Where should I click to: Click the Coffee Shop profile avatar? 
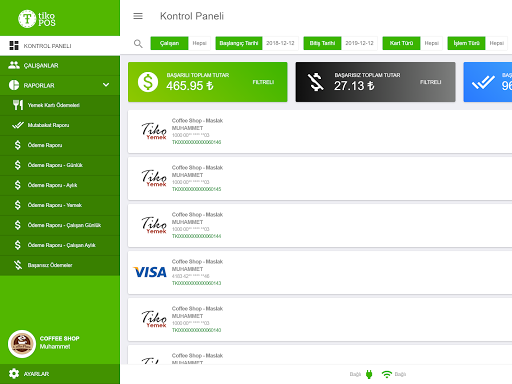pyautogui.click(x=22, y=344)
